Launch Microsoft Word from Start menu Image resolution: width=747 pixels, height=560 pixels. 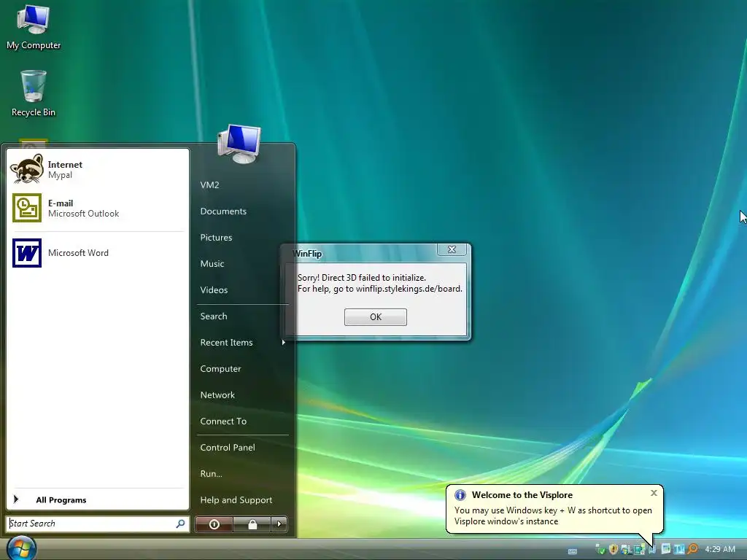point(97,253)
